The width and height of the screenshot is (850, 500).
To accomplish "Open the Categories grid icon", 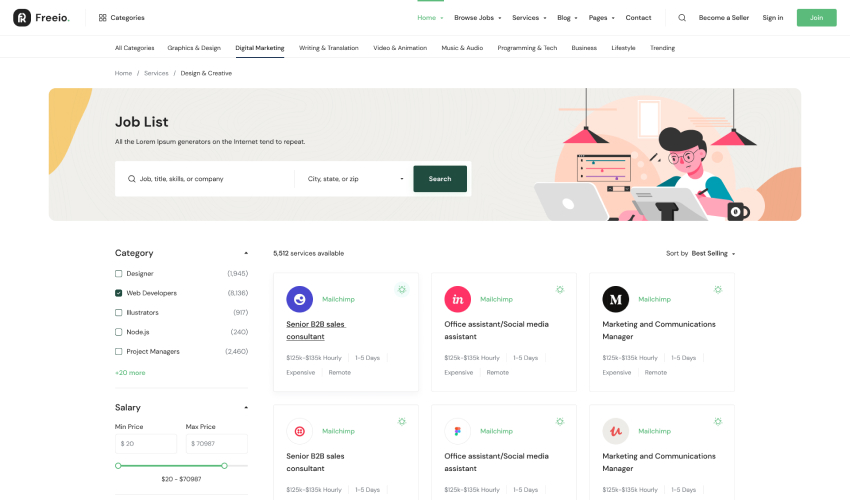I will click(102, 18).
